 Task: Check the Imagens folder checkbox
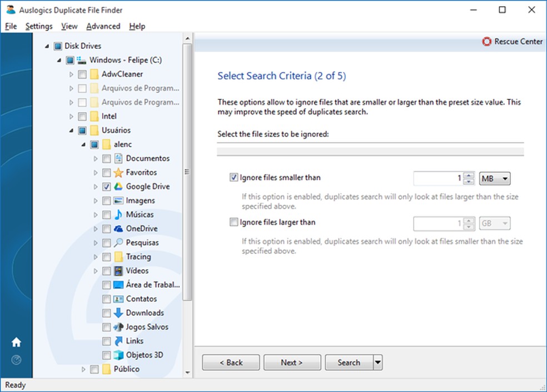[x=106, y=200]
